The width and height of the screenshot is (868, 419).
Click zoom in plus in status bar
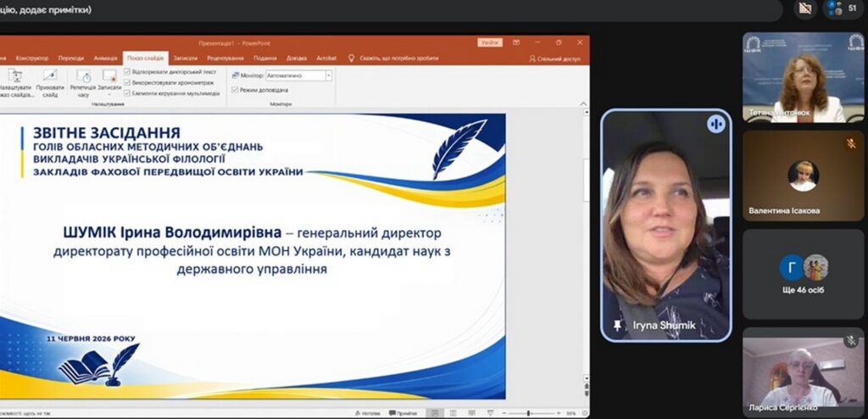point(558,413)
